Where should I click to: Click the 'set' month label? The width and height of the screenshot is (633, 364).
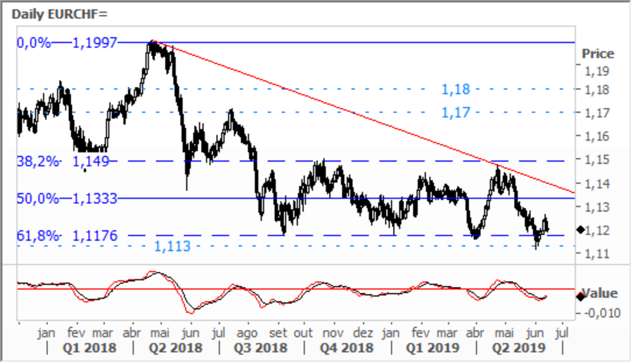278,333
